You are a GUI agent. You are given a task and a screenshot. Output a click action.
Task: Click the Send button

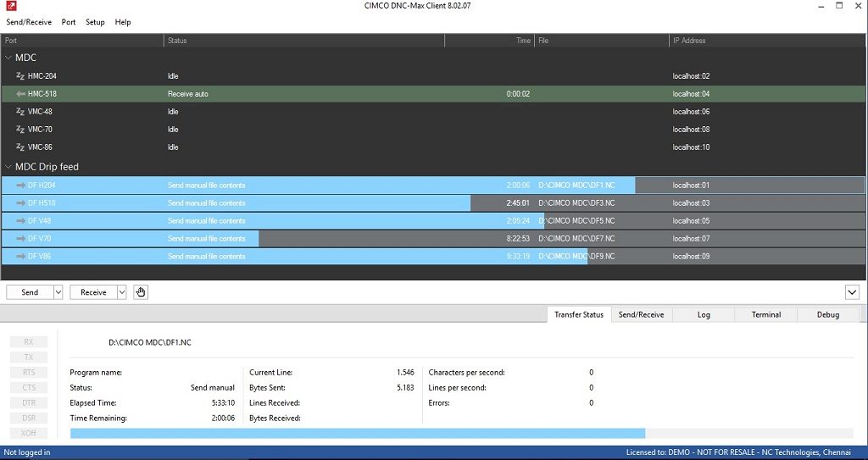coord(30,292)
